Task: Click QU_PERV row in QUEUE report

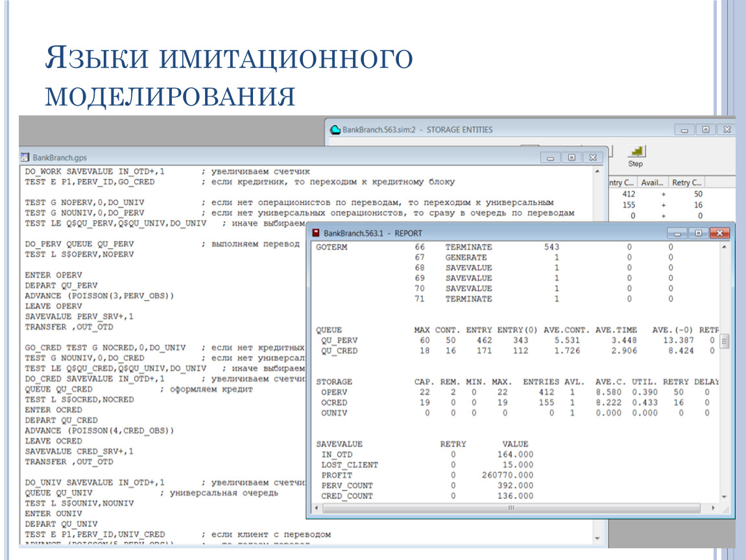Action: (518, 340)
